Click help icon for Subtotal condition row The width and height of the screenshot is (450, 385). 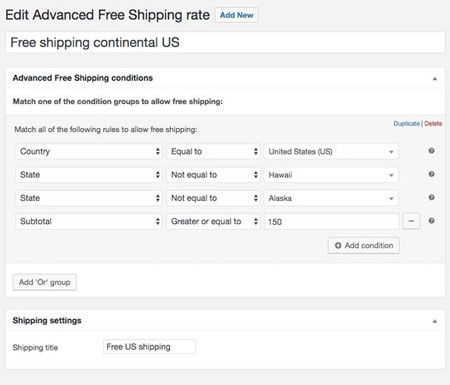tap(431, 221)
